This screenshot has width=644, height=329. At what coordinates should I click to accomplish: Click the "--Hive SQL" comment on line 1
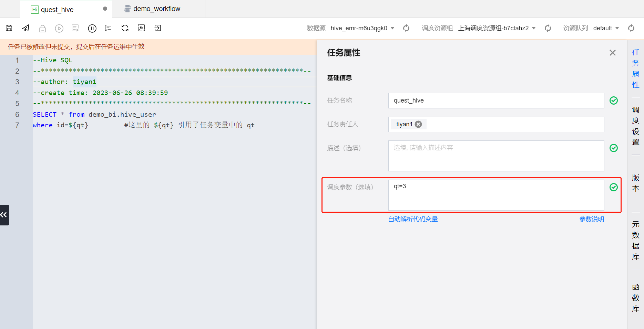point(53,60)
